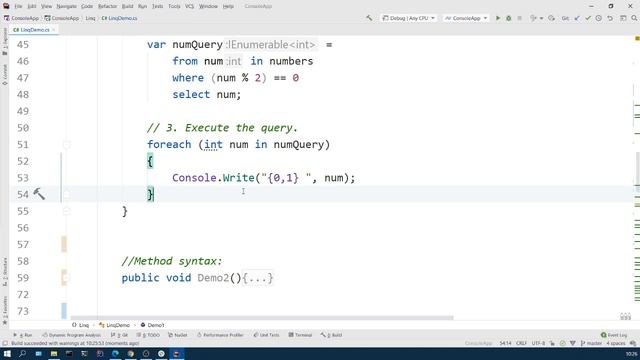Viewport: 640px width, 360px height.
Task: Open the Tools menu
Action: pyautogui.click(x=174, y=6)
